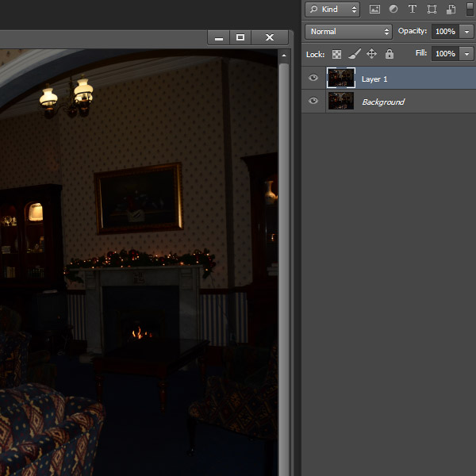Lock position move icon
Image resolution: width=476 pixels, height=476 pixels.
click(371, 54)
